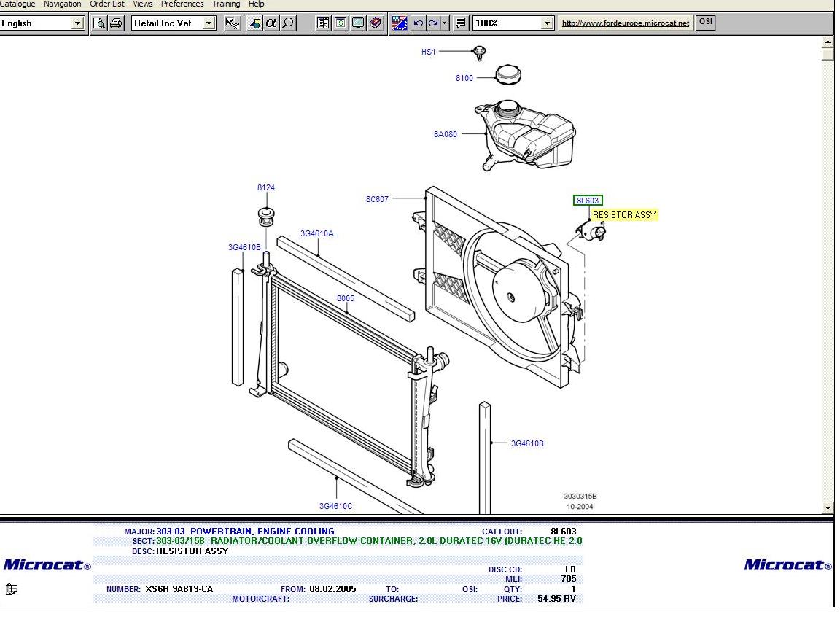Click the magnifying glass search icon
840x630 pixels.
(x=288, y=23)
